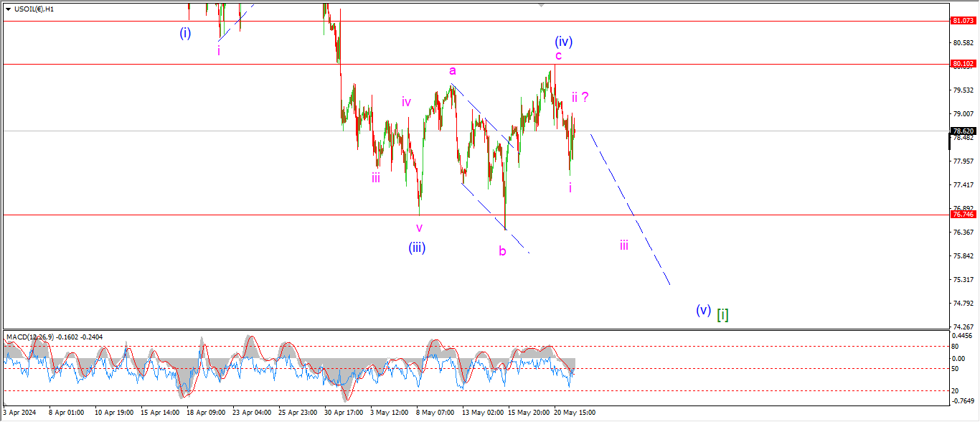Click the blue (i) wave label
The image size is (980, 422).
(185, 32)
